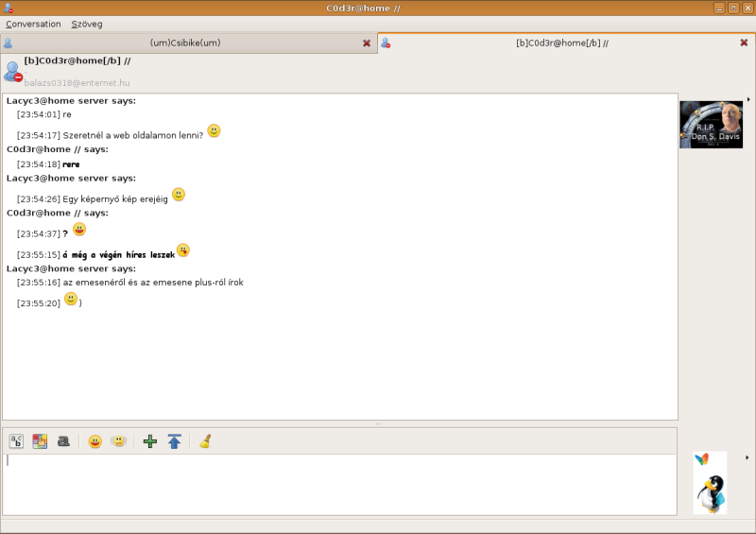The height and width of the screenshot is (534, 756).
Task: Invite a contact with the green plus icon
Action: 150,441
